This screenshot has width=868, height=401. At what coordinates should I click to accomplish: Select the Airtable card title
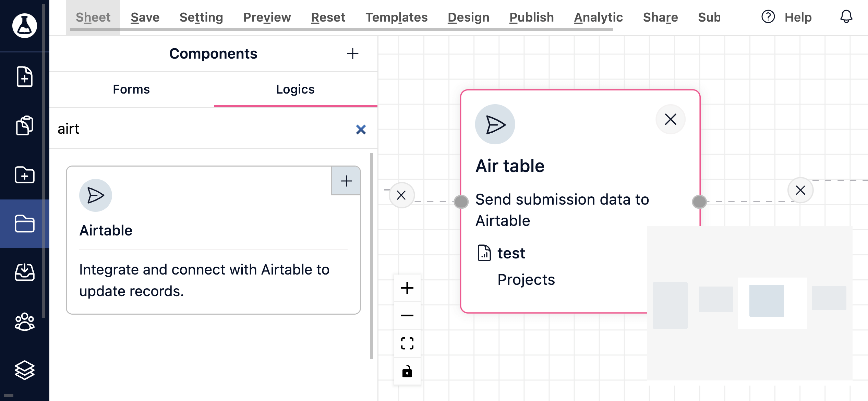[106, 230]
